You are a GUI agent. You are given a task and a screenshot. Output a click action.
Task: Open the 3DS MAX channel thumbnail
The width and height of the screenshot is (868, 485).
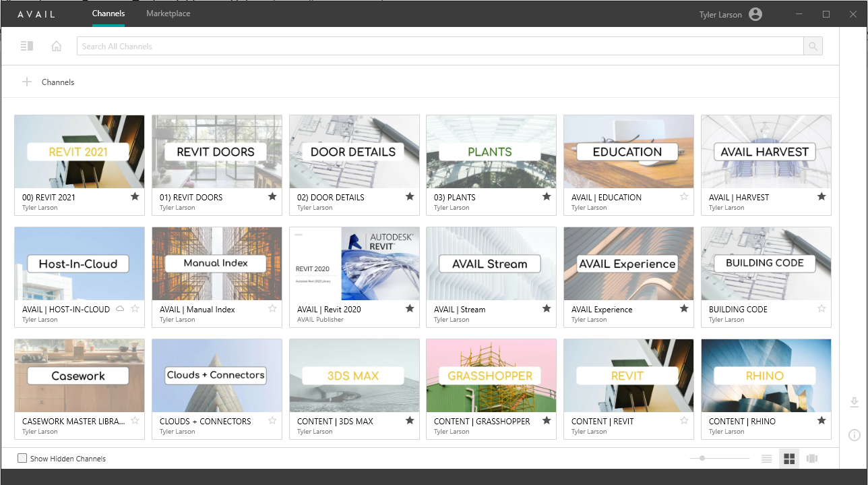point(354,376)
